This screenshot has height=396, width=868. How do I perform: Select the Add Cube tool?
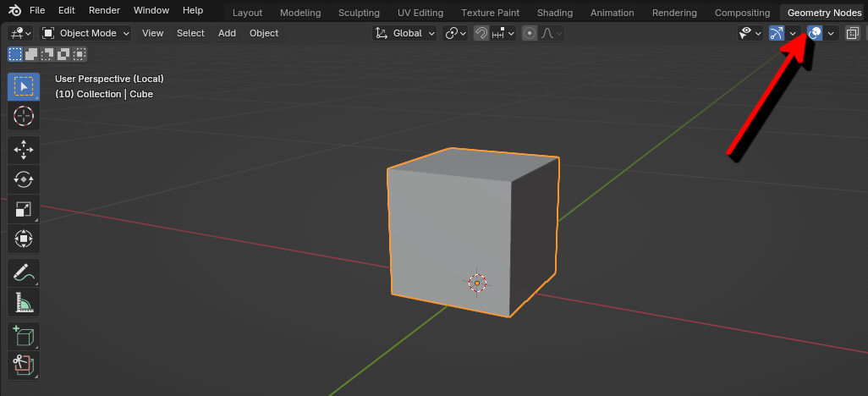tap(23, 336)
